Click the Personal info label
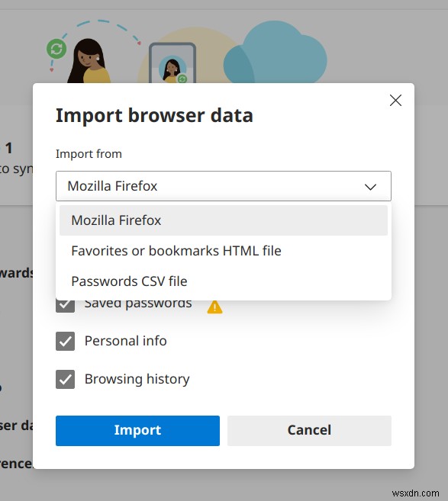Image resolution: width=448 pixels, height=501 pixels. (126, 341)
